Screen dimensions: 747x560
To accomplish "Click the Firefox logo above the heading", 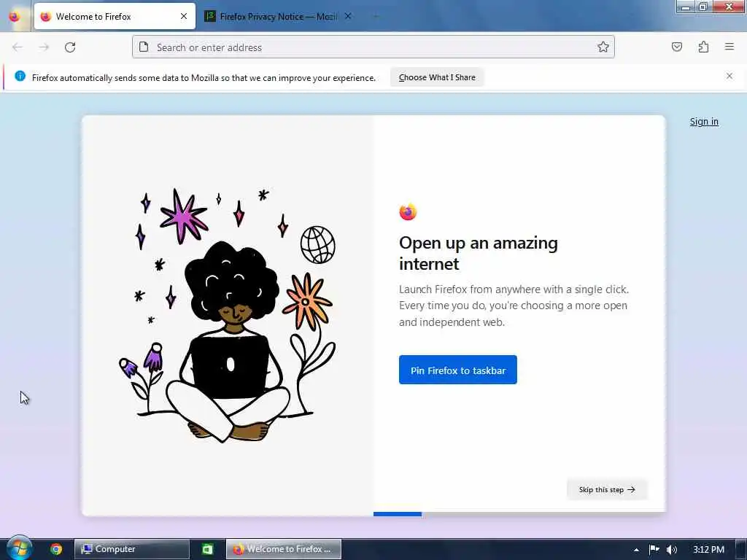I will (x=408, y=212).
